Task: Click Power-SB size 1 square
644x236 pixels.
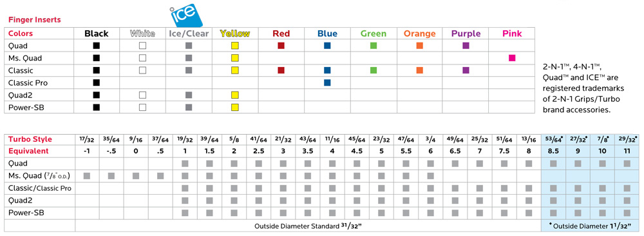Action: 185,213
